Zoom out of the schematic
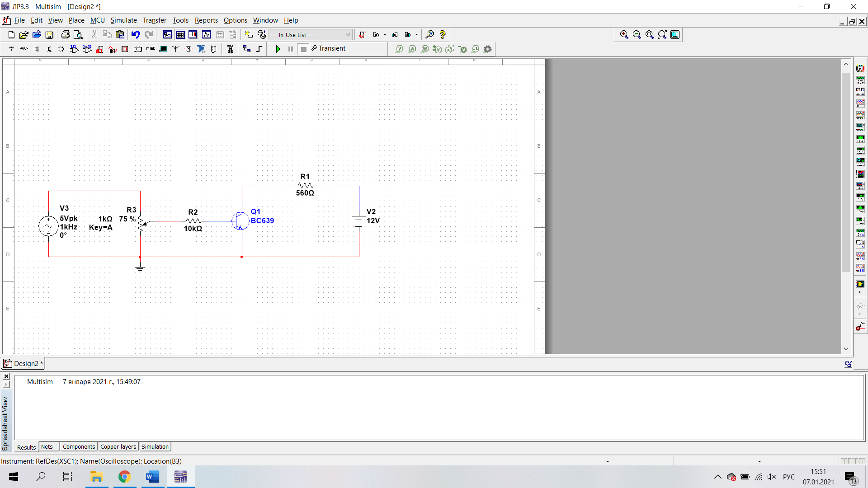The image size is (868, 488). click(637, 34)
